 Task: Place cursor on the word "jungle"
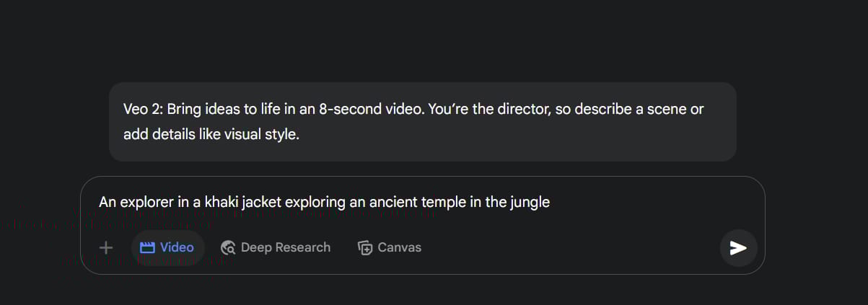tap(530, 203)
